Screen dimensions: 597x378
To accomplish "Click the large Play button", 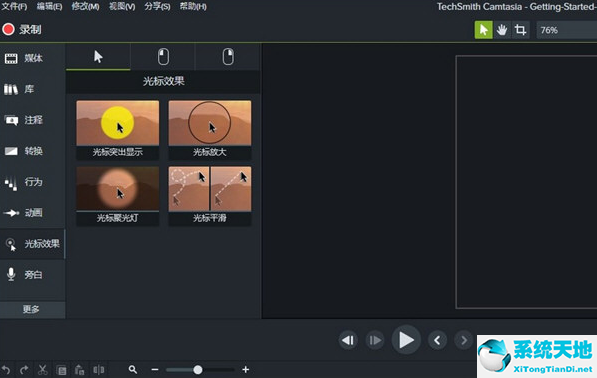I will tap(406, 340).
